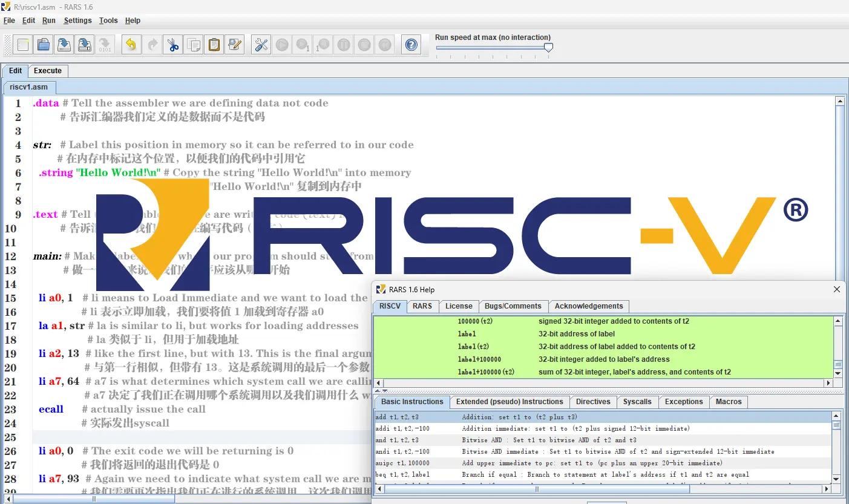Select the 'add t1,t2,t3' instruction row

click(x=603, y=417)
